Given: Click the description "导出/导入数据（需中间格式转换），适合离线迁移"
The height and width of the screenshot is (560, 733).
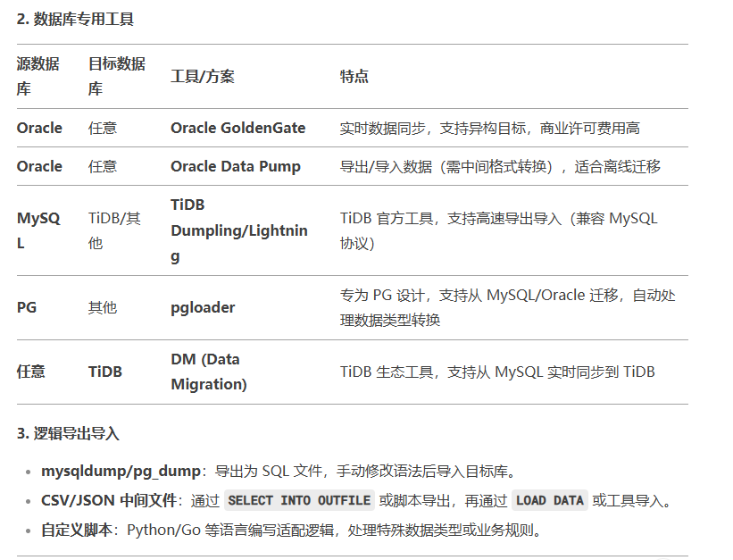Looking at the screenshot, I should [500, 166].
